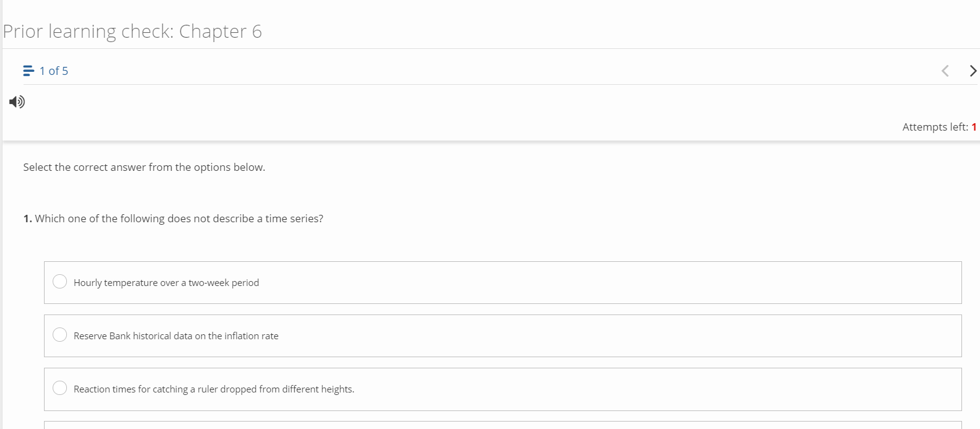Click the bold question number "1."
This screenshot has width=980, height=429.
(x=28, y=219)
